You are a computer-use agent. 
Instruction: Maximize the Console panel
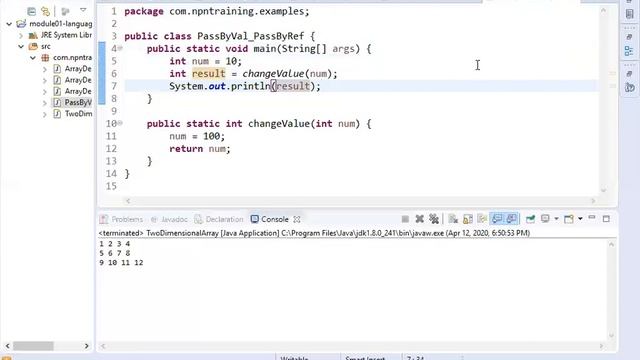click(606, 219)
